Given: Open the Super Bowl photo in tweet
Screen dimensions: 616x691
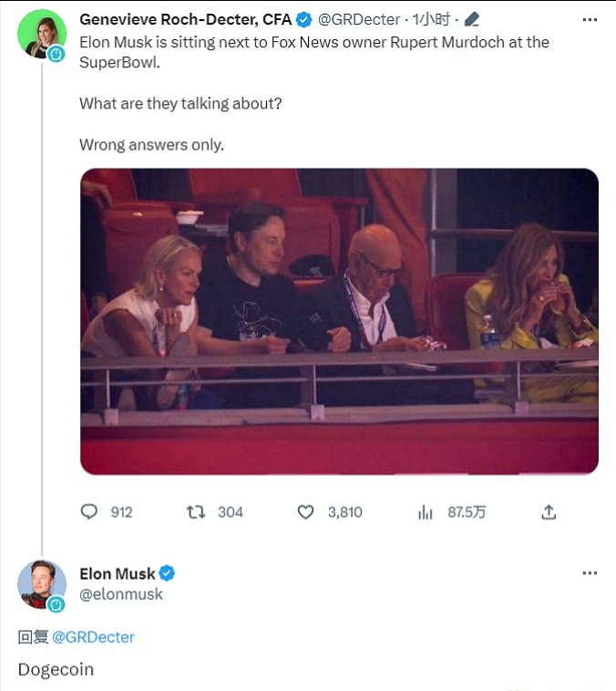Looking at the screenshot, I should [x=339, y=321].
